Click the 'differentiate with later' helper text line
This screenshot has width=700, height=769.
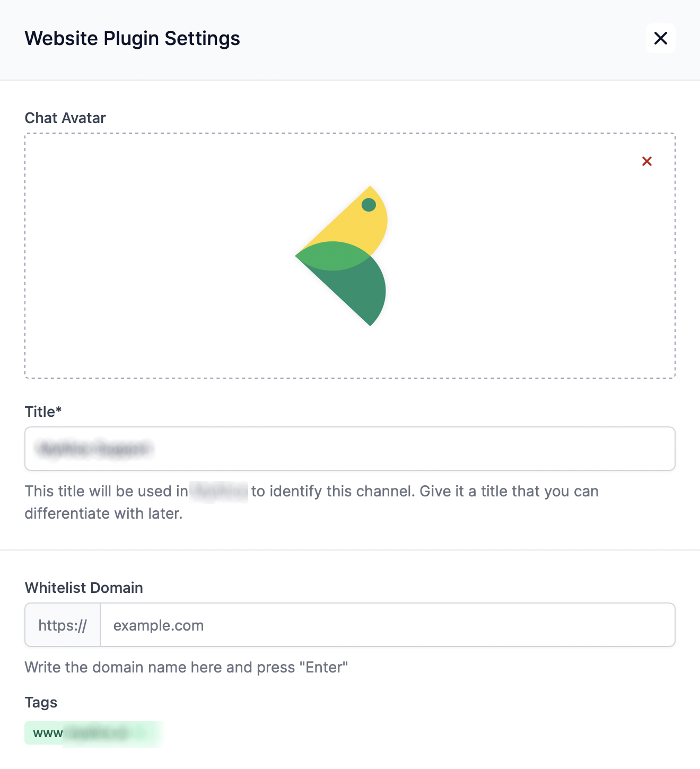pyautogui.click(x=103, y=513)
